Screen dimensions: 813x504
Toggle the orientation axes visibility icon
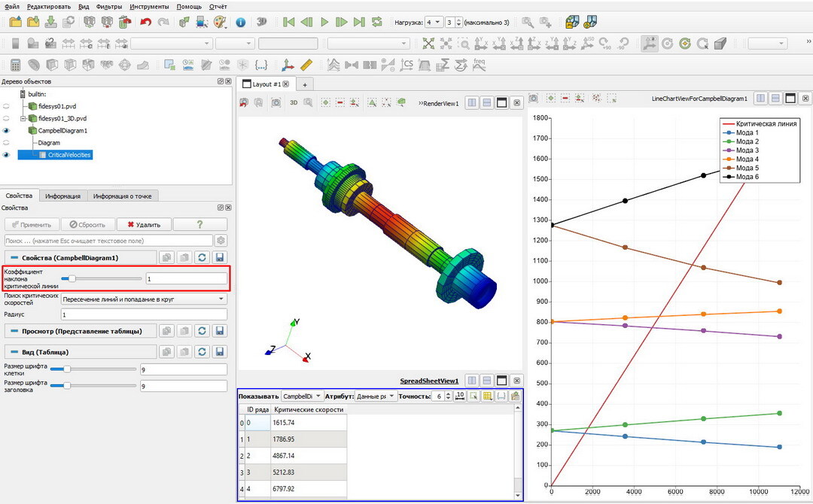[x=649, y=44]
